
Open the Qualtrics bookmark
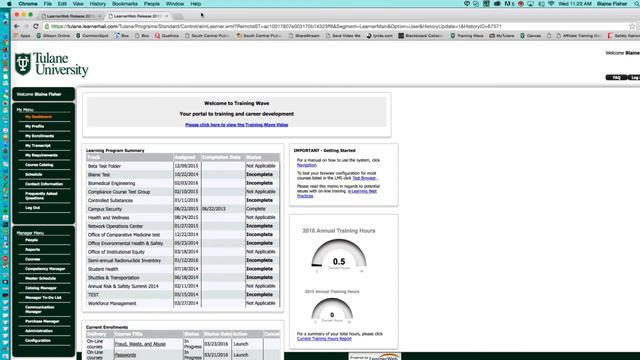pos(167,36)
